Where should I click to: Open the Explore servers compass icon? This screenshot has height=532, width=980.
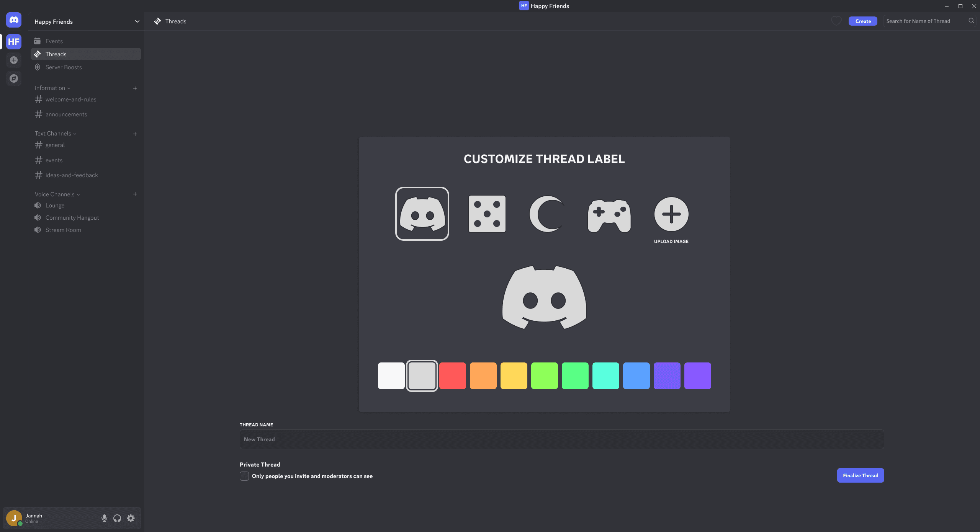pos(14,78)
